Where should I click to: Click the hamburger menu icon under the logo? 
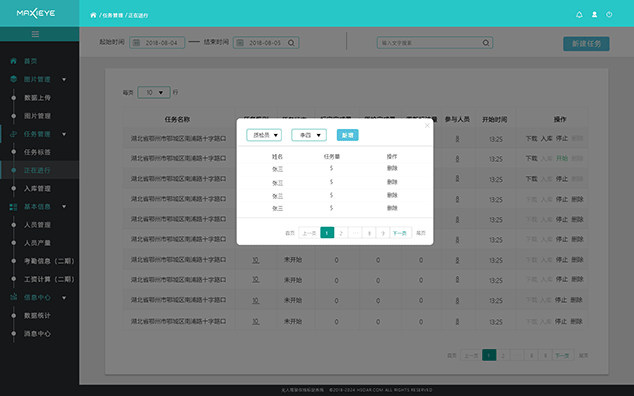click(x=35, y=34)
